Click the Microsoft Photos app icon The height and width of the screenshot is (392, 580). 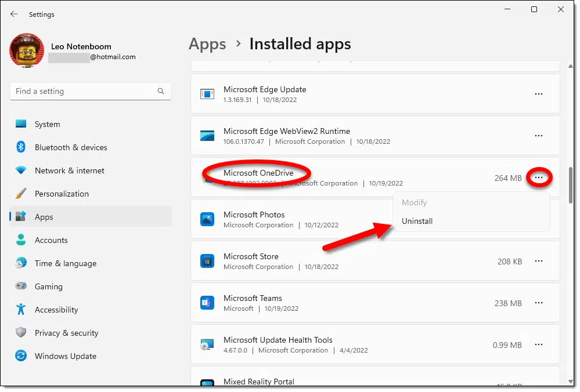coord(207,219)
